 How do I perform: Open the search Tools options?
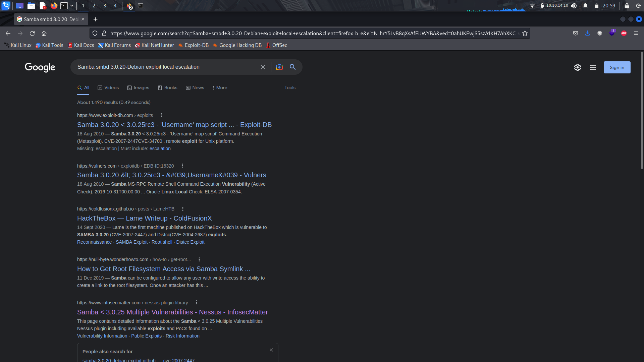tap(290, 87)
